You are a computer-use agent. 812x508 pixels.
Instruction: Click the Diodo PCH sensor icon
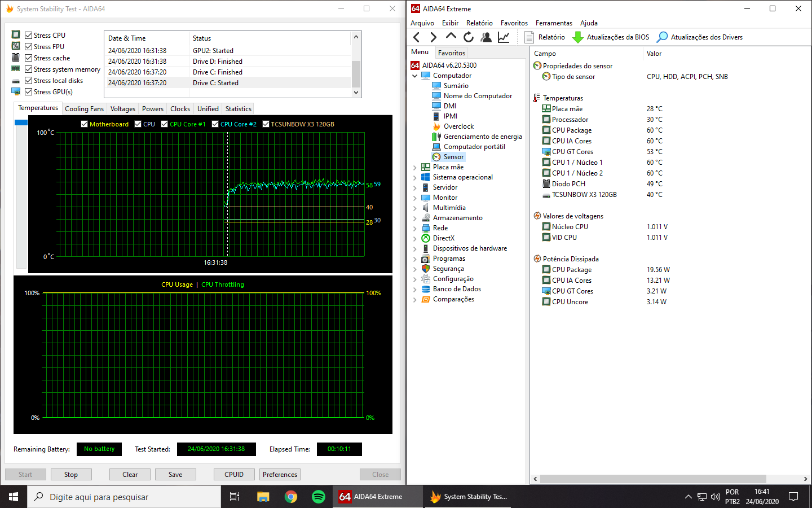(x=546, y=184)
